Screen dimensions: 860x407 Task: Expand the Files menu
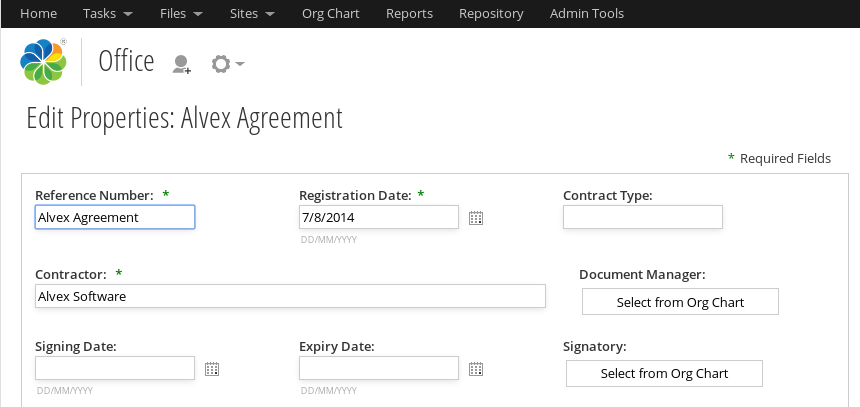(x=181, y=14)
